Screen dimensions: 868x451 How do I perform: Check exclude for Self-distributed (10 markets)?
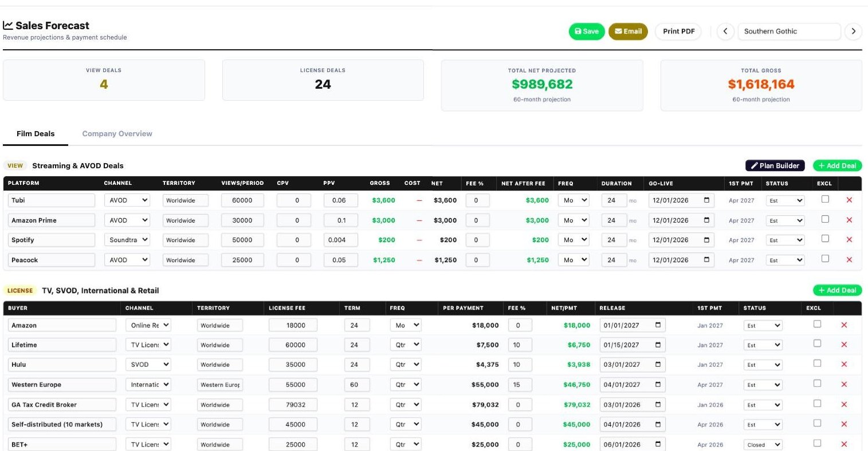point(817,424)
